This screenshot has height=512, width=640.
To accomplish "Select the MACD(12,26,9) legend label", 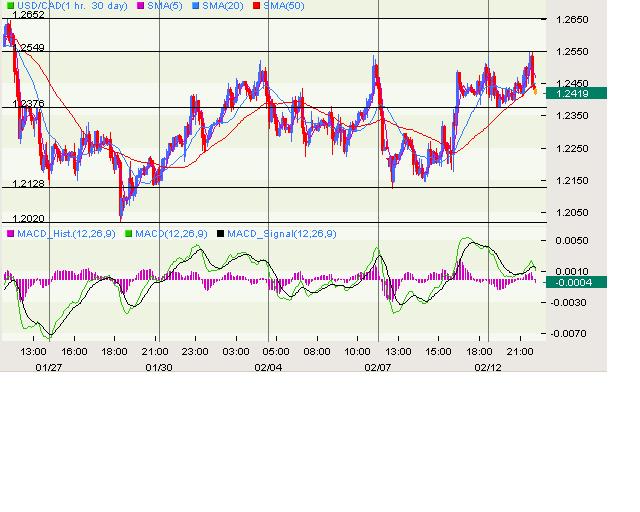I will coord(171,234).
